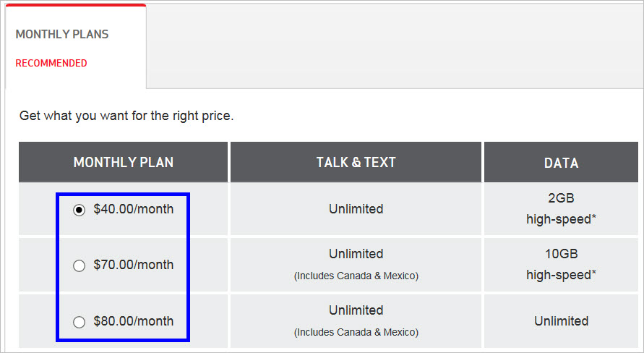Viewport: 644px width, 353px height.
Task: Click Canada & Mexico note in $80 row
Action: pos(356,332)
